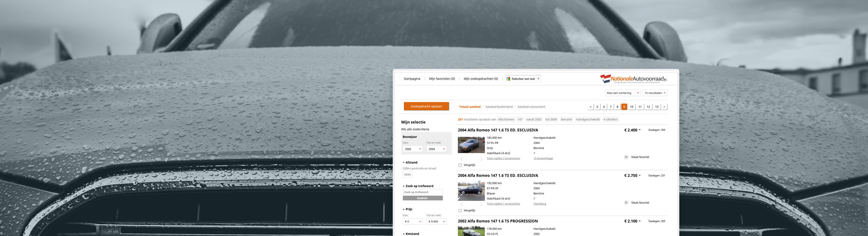Click the postcode XXXX input field
The image size is (868, 236).
coord(407,175)
